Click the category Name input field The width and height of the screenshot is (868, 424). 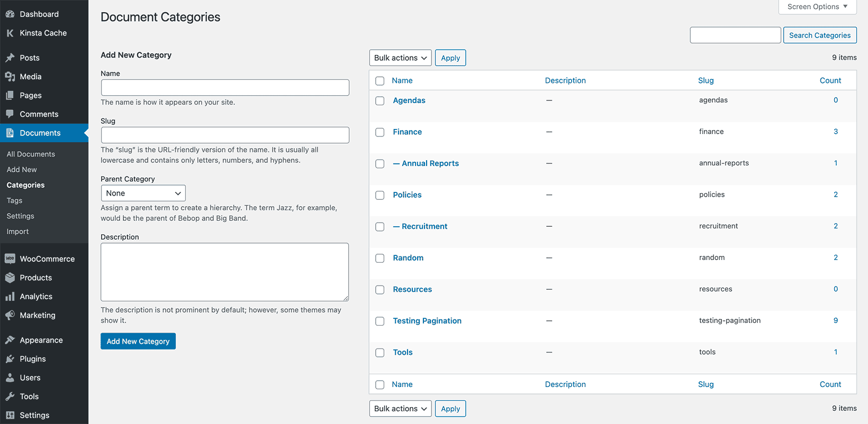[x=225, y=87]
